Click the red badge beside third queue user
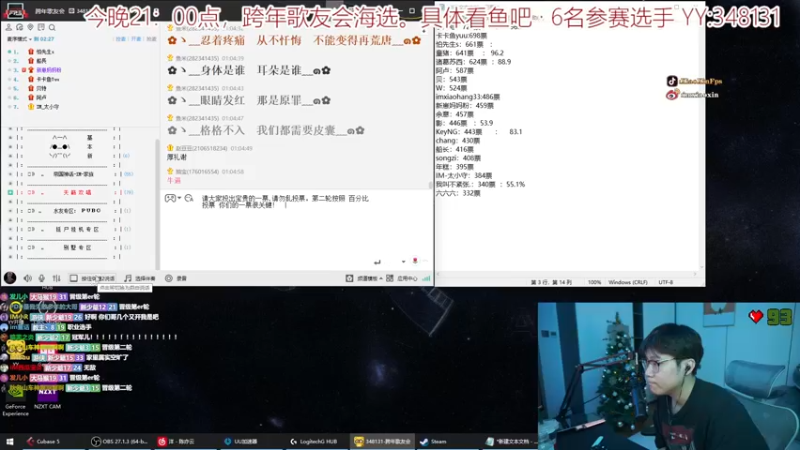This screenshot has height=450, width=800. point(23,70)
